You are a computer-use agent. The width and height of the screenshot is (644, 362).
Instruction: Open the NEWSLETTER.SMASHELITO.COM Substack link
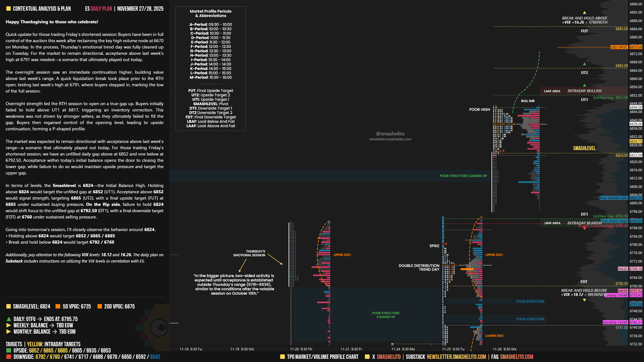click(456, 357)
